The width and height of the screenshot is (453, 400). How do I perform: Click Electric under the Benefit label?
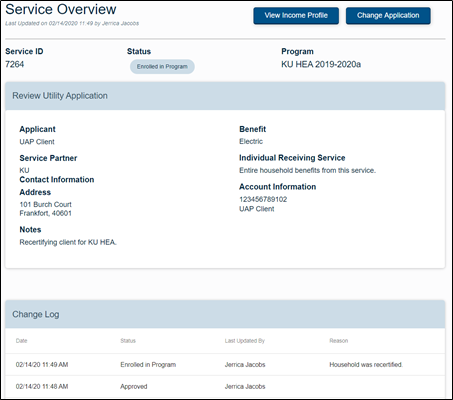251,141
